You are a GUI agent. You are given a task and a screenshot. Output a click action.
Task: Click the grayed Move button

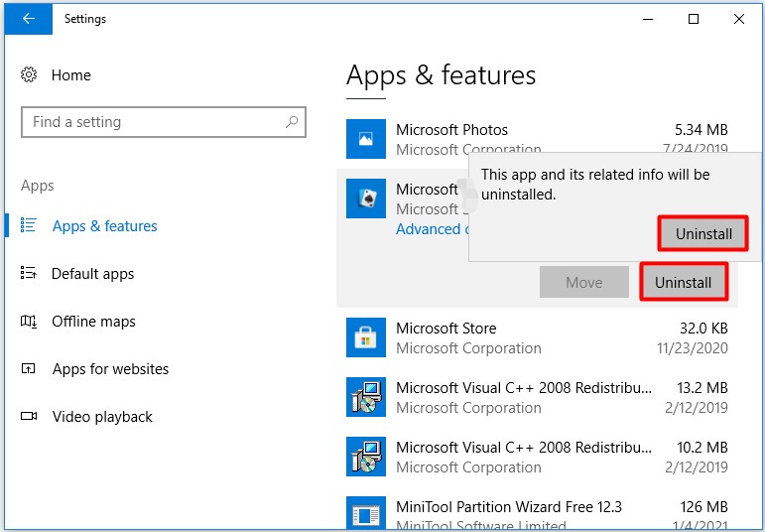point(583,283)
